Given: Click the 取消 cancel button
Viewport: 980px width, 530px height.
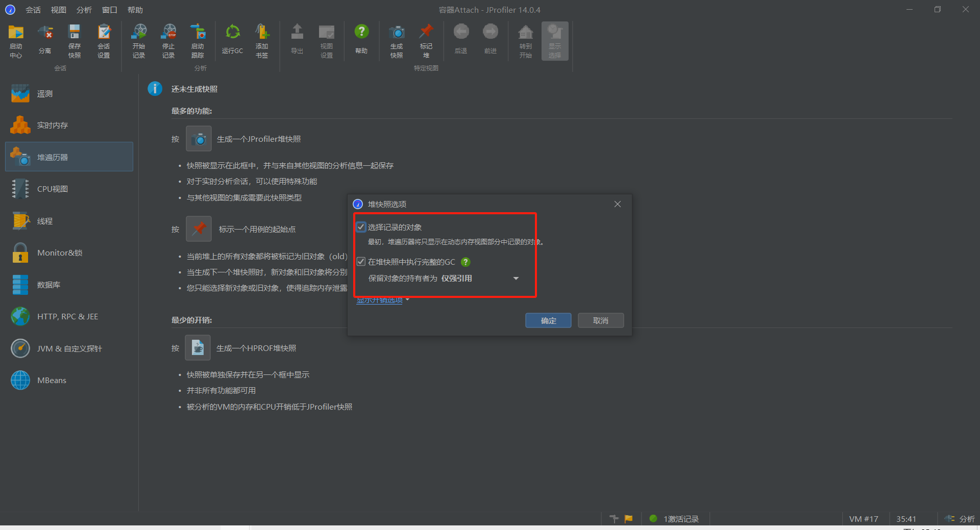Looking at the screenshot, I should [x=601, y=320].
